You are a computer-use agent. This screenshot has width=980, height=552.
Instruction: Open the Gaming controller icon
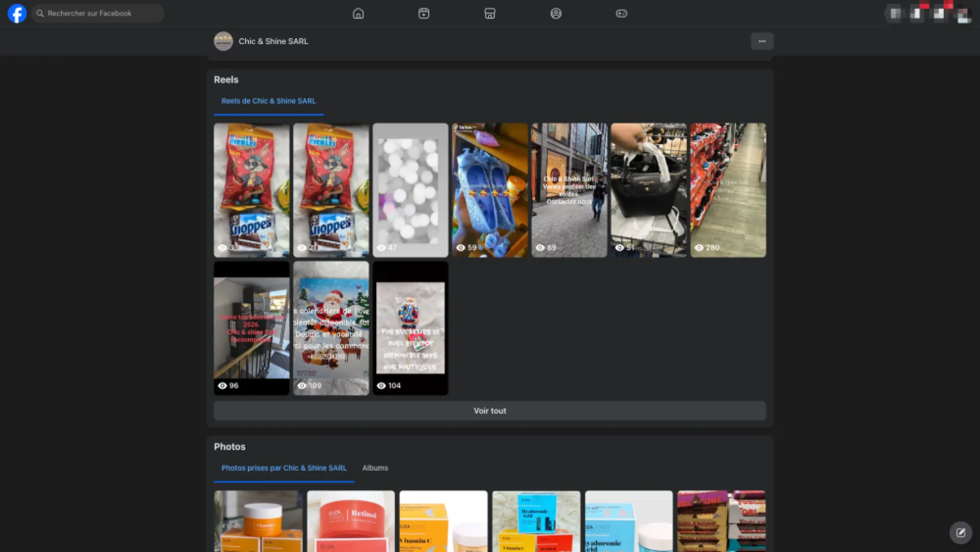pos(621,13)
